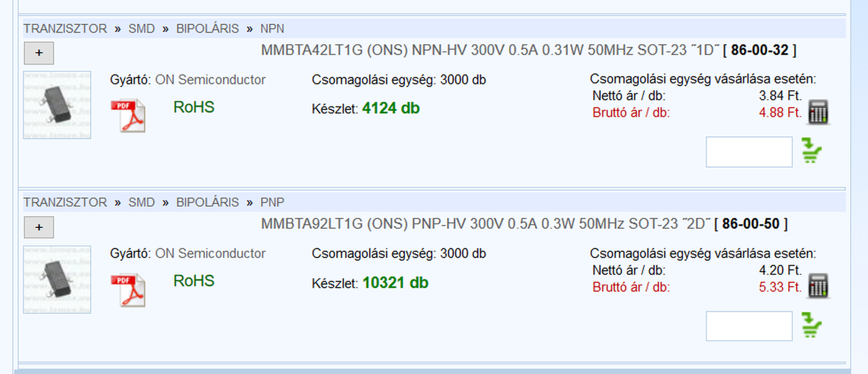
Task: Click item code 86-00-32
Action: (x=759, y=50)
